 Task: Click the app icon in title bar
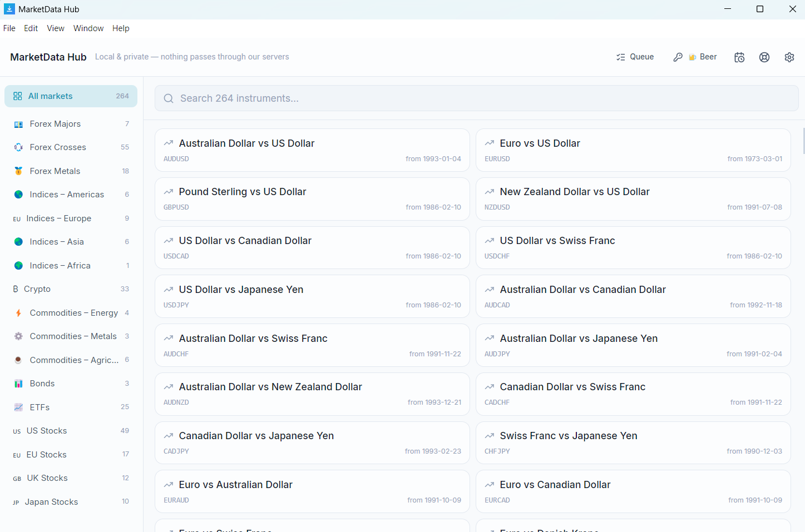(9, 9)
